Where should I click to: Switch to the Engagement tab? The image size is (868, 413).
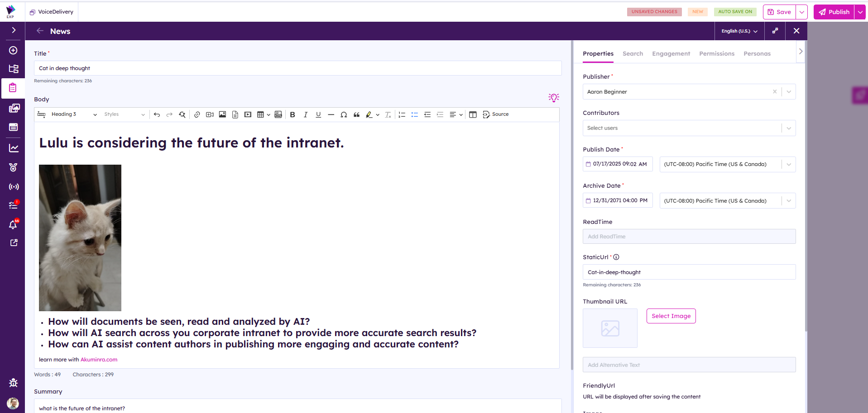click(671, 54)
